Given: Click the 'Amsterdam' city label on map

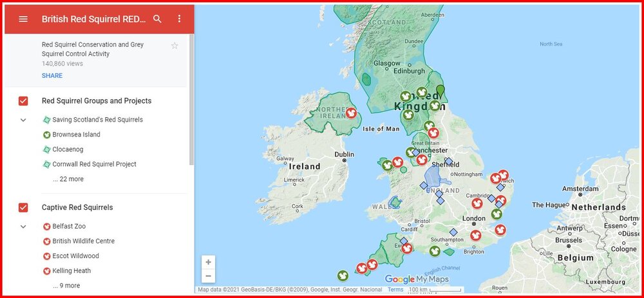Looking at the screenshot, I should click(x=579, y=189).
